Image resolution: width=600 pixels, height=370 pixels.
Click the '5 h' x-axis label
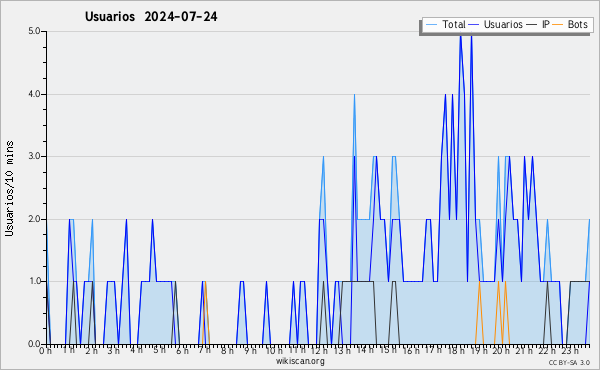(159, 350)
